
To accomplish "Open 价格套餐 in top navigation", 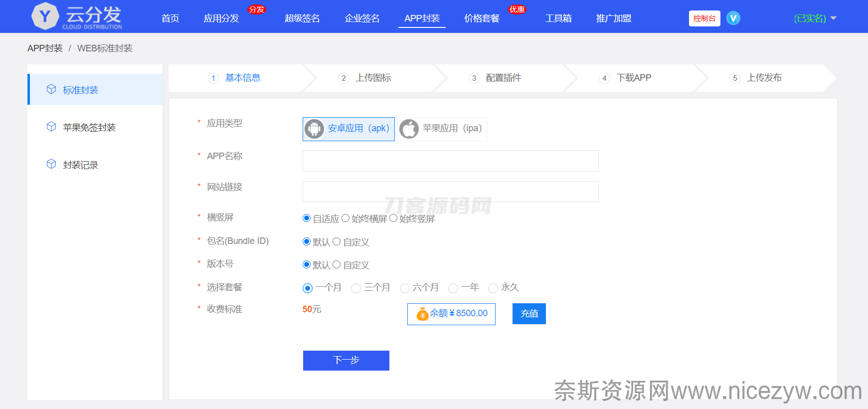I will pos(482,18).
